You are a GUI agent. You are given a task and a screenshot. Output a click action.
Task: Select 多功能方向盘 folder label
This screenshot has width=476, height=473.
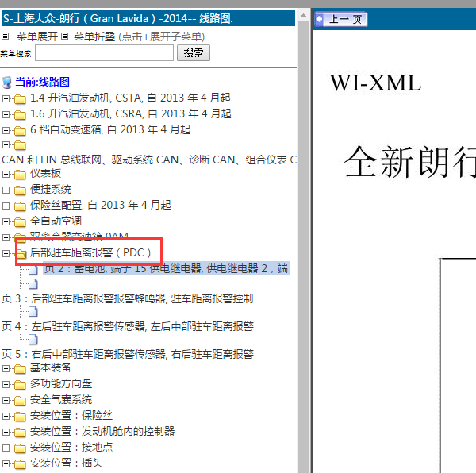point(61,384)
